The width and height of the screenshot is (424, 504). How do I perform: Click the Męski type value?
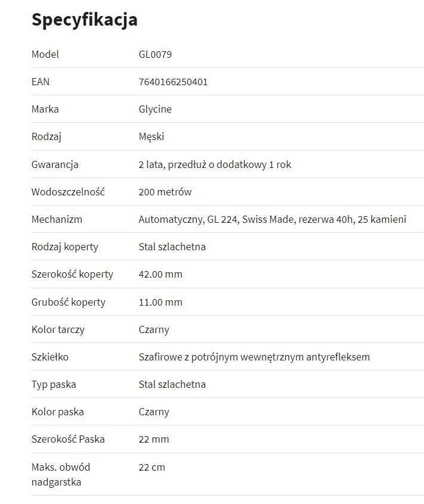pos(151,136)
